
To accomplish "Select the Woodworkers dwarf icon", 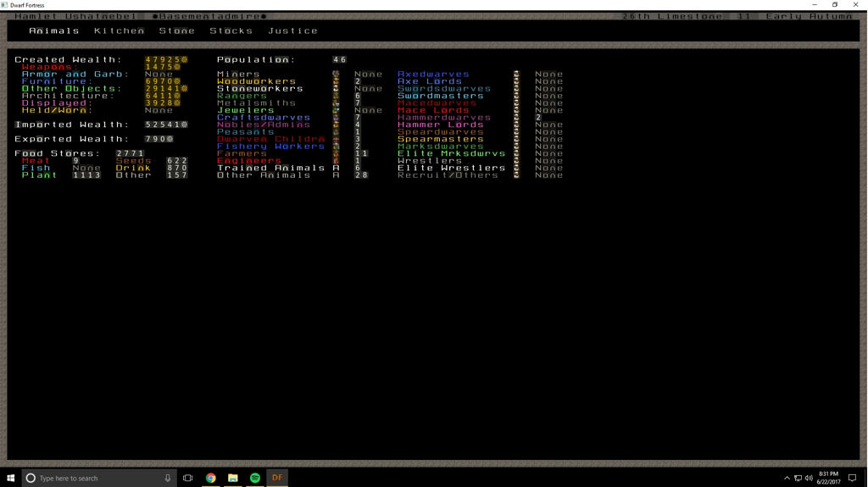I will tap(337, 82).
